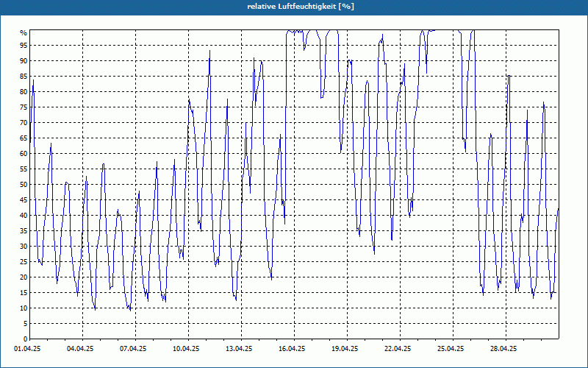Click the date label 04.04.25
This screenshot has height=368, width=588.
click(80, 349)
